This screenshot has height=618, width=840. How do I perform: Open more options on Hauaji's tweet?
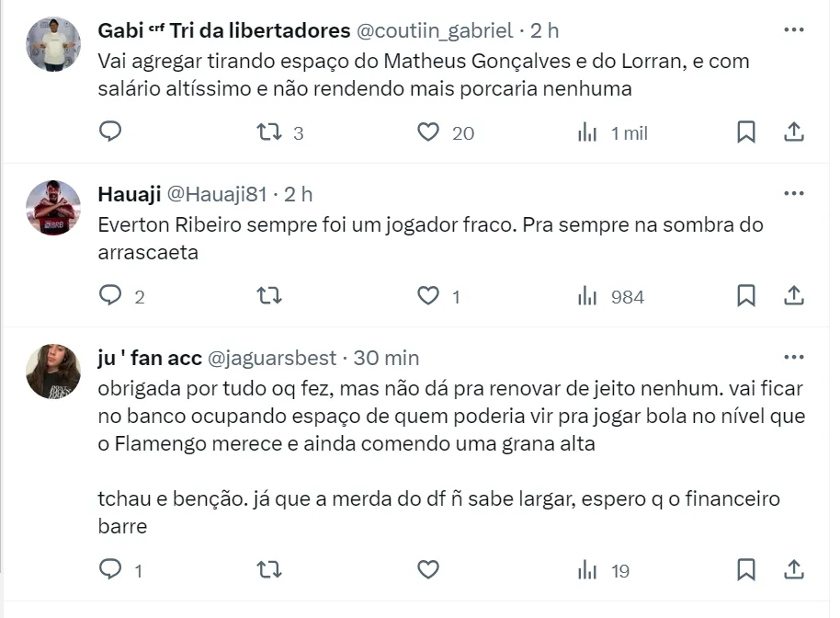click(793, 194)
